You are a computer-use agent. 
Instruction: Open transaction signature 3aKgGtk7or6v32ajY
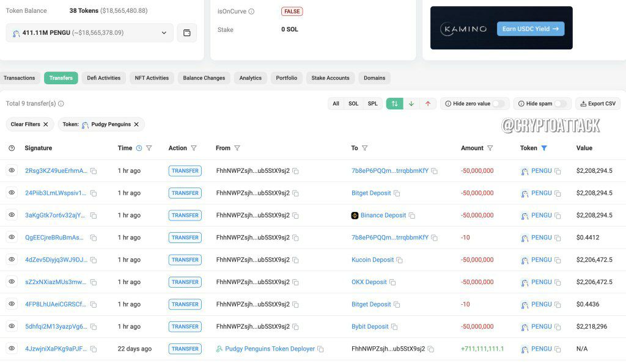coord(55,216)
